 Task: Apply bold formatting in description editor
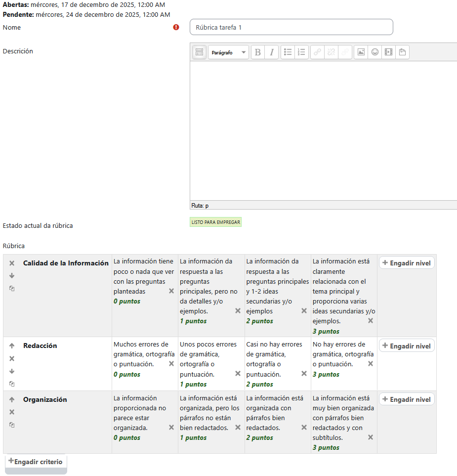coord(257,52)
